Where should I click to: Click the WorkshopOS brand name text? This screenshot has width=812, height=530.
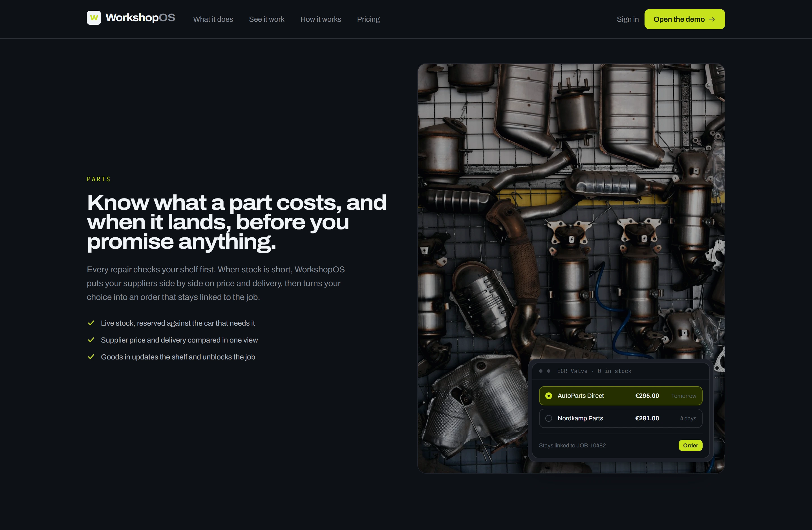pos(140,18)
